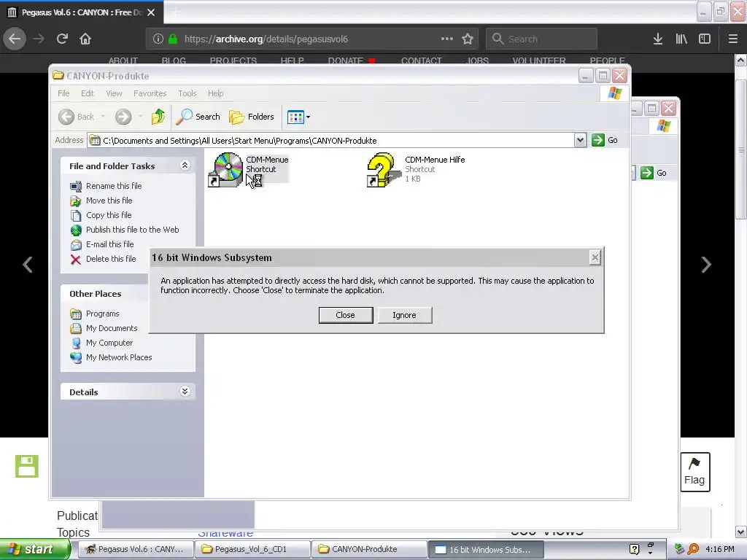Open My Network Places
The width and height of the screenshot is (747, 560).
(x=119, y=357)
